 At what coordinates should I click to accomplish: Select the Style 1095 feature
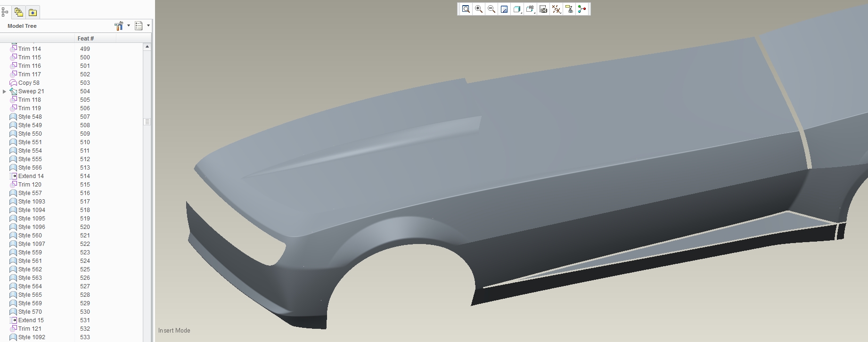pyautogui.click(x=27, y=219)
